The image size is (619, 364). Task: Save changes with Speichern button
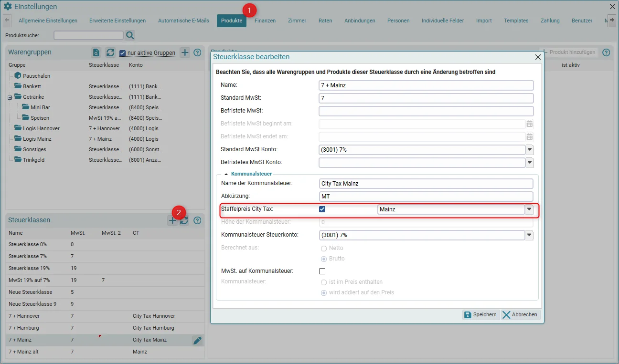pyautogui.click(x=481, y=315)
